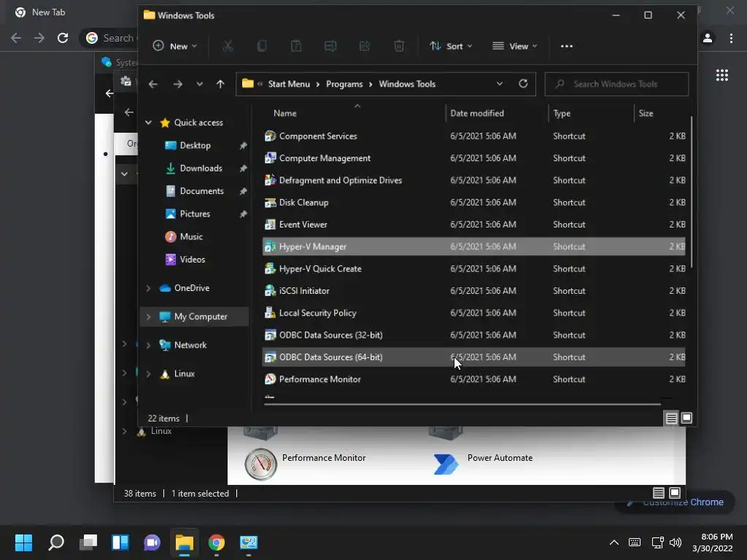Viewport: 747px width, 560px height.
Task: Click the Computer Management icon
Action: [x=270, y=158]
